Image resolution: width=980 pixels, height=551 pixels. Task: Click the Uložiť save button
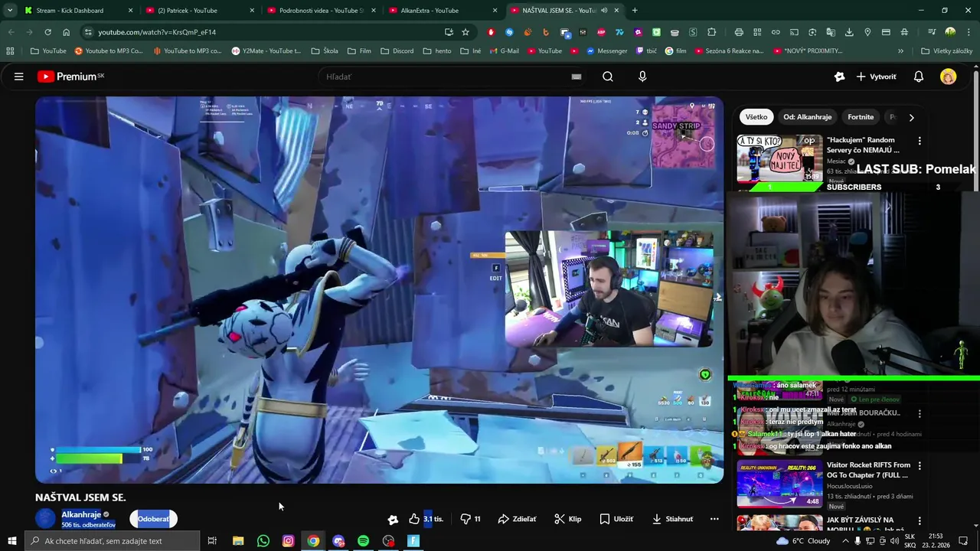(x=616, y=519)
